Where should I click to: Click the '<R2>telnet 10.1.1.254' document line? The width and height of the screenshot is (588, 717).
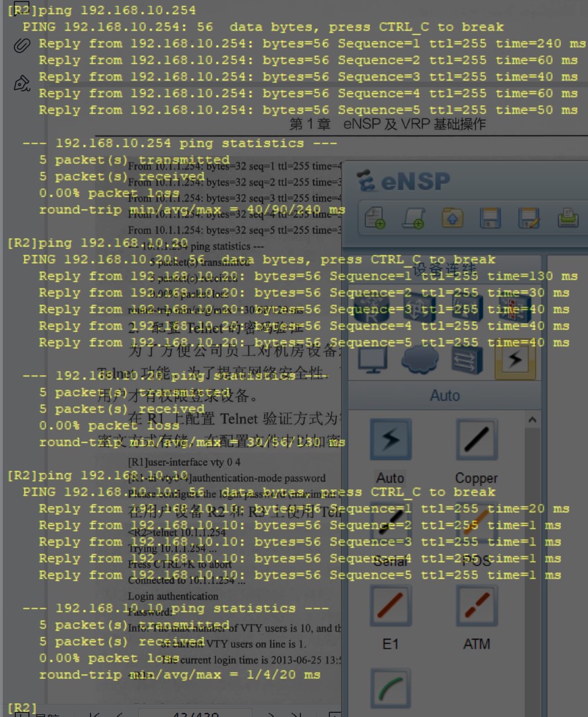(176, 533)
